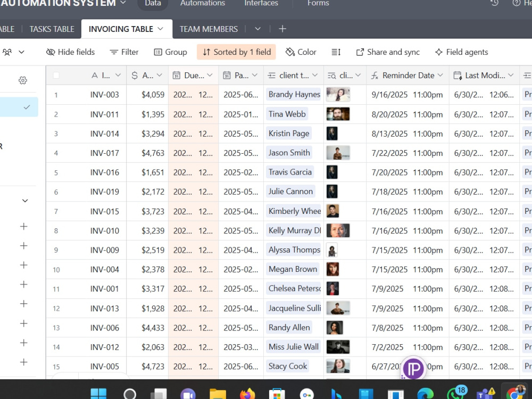Open WhatsApp with 18 badge in taskbar

456,393
